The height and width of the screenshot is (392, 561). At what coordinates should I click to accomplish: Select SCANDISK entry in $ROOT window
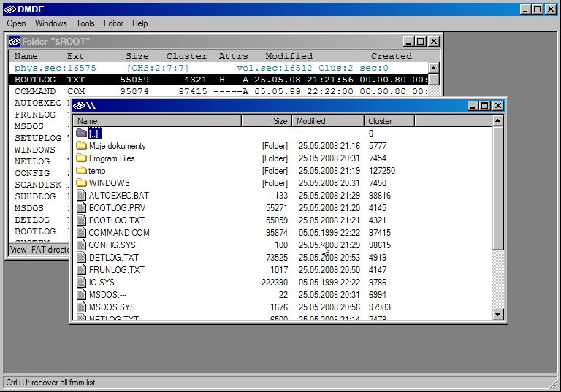(38, 185)
